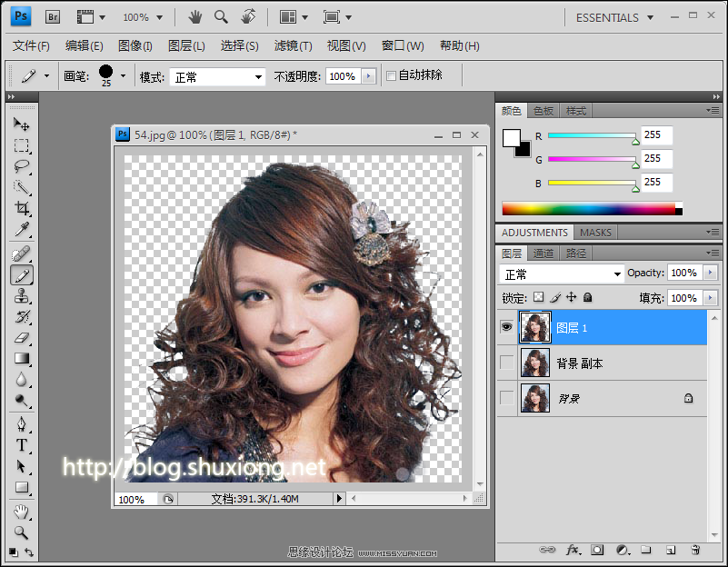This screenshot has width=728, height=567.
Task: Open tool preset picker arrow
Action: [46, 75]
